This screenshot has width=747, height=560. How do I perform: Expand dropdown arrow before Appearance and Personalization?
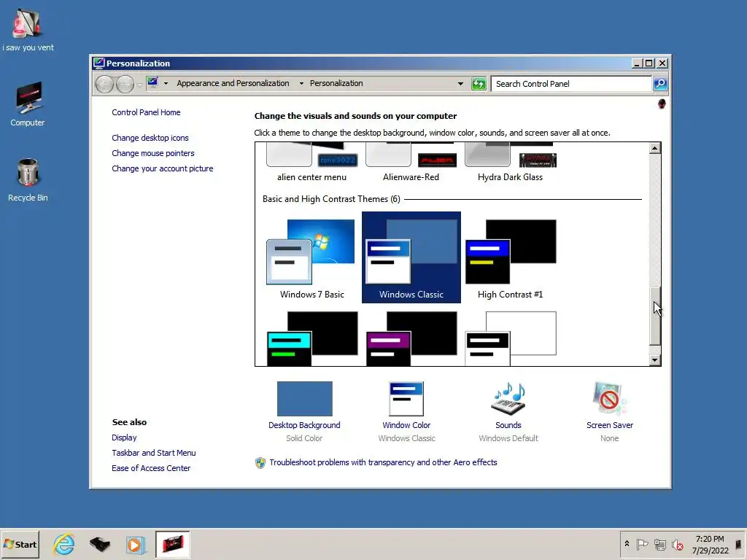(x=166, y=83)
